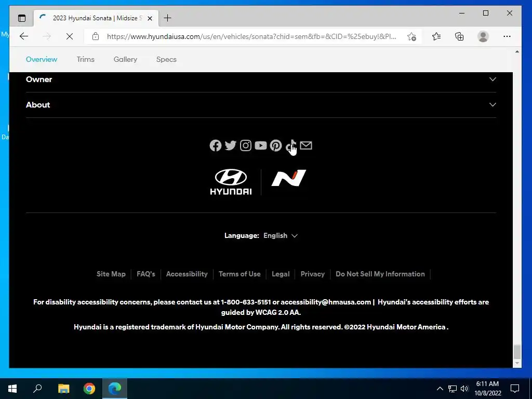Click the 1-800-633-5151 phone number
Screen dimensions: 532x399
pyautogui.click(x=246, y=302)
